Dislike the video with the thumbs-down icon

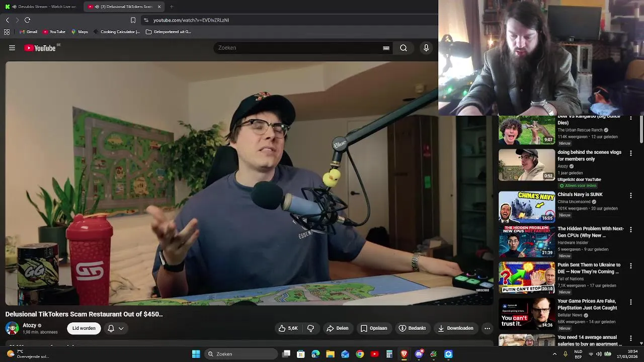[310, 328]
